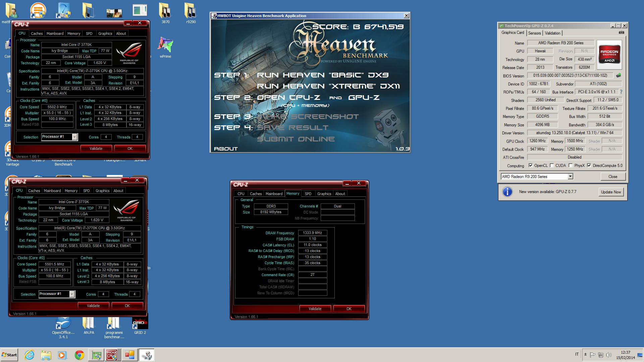Click OK in the top CPU-Z window

(130, 148)
